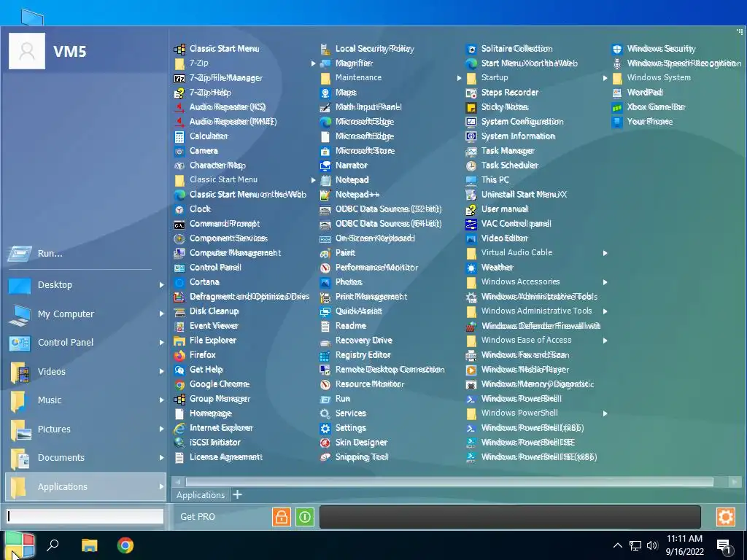The width and height of the screenshot is (747, 560).
Task: Open Windows Security
Action: (654, 49)
